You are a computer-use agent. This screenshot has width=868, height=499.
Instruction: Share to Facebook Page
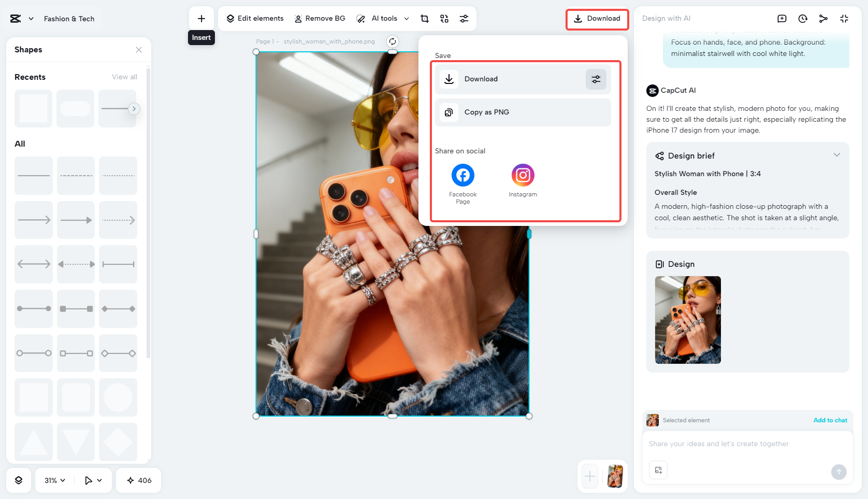(x=463, y=176)
